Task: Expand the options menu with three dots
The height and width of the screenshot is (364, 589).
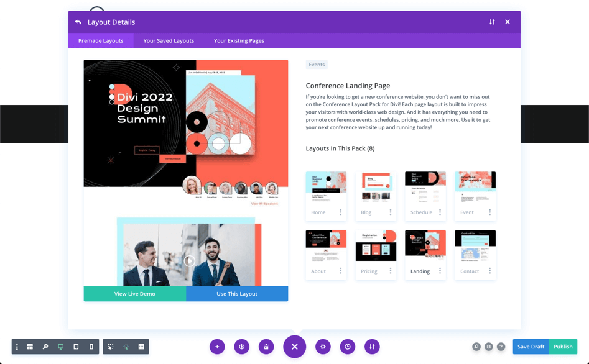Action: tap(16, 347)
